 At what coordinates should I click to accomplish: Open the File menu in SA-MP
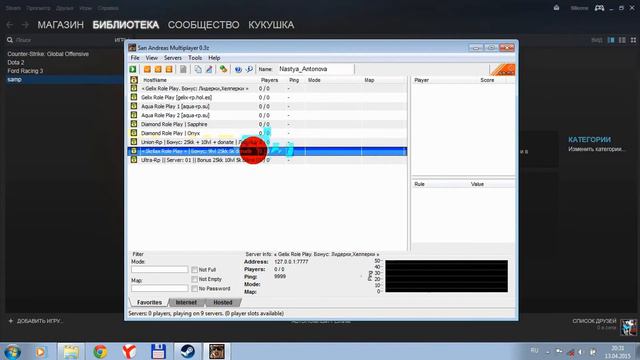pyautogui.click(x=135, y=58)
